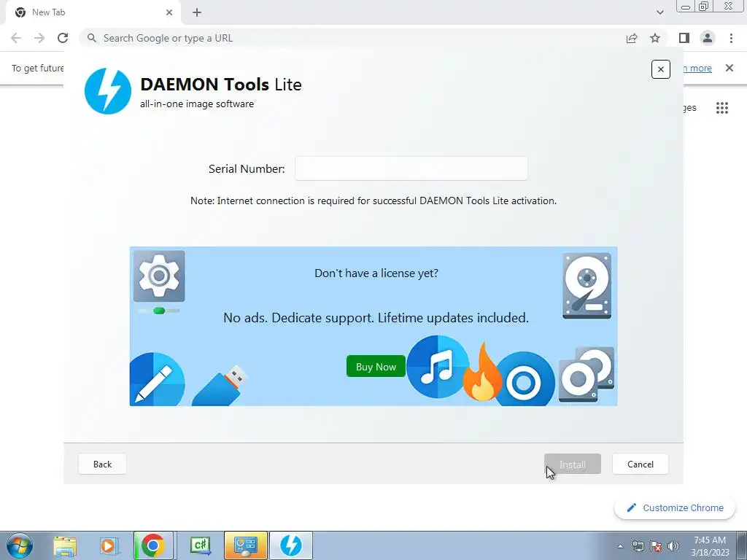Open the C# application in taskbar
Viewport: 747px width, 560px height.
click(x=201, y=545)
